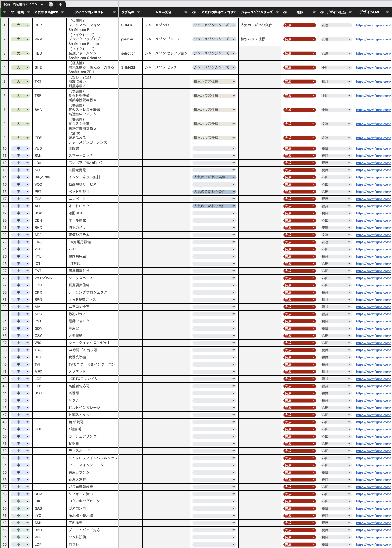Click the LGBTQフレンドリー text cell

click(x=92, y=379)
